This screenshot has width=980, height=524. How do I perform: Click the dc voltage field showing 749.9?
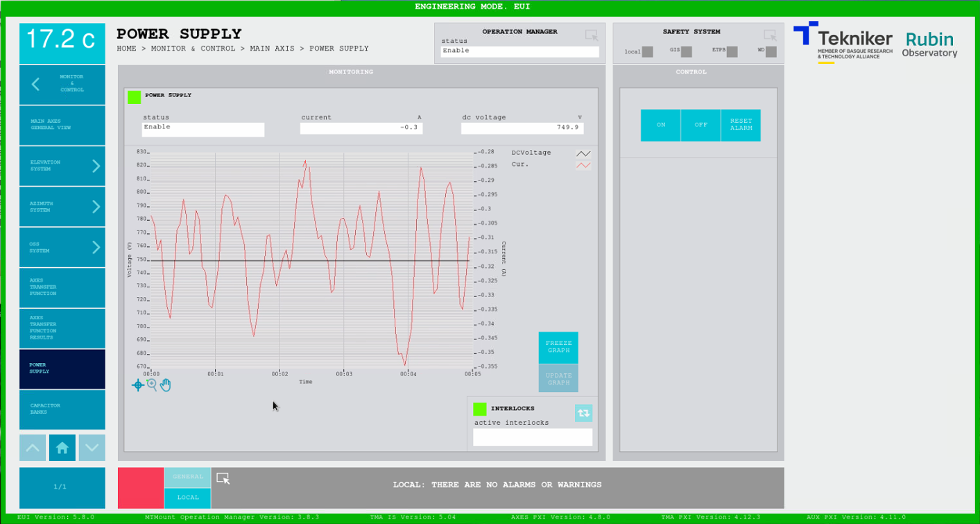(x=522, y=128)
